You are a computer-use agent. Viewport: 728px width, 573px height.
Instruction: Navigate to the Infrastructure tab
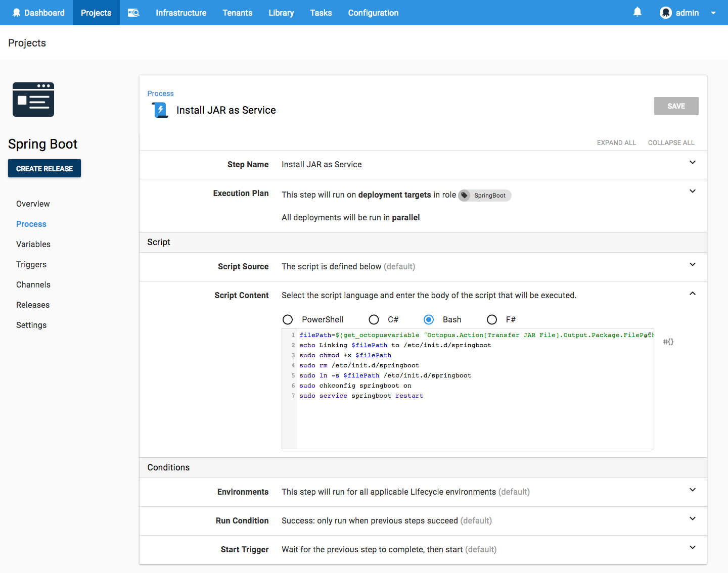[x=181, y=13]
